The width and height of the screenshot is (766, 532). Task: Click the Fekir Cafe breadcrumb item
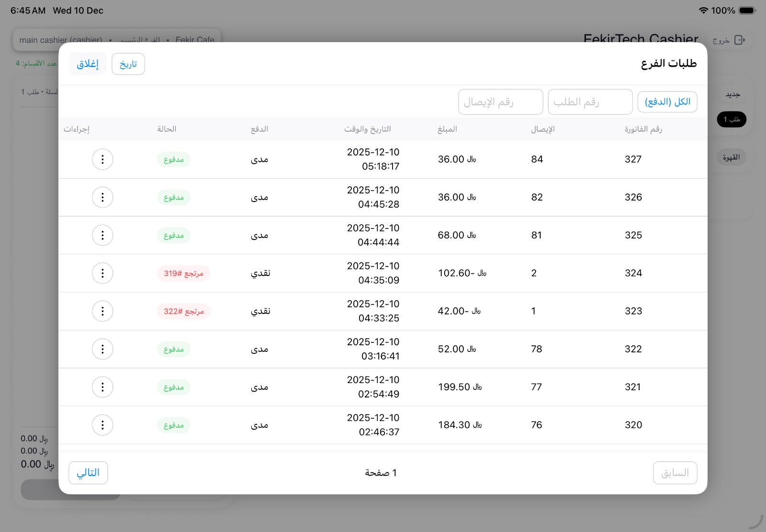click(194, 40)
